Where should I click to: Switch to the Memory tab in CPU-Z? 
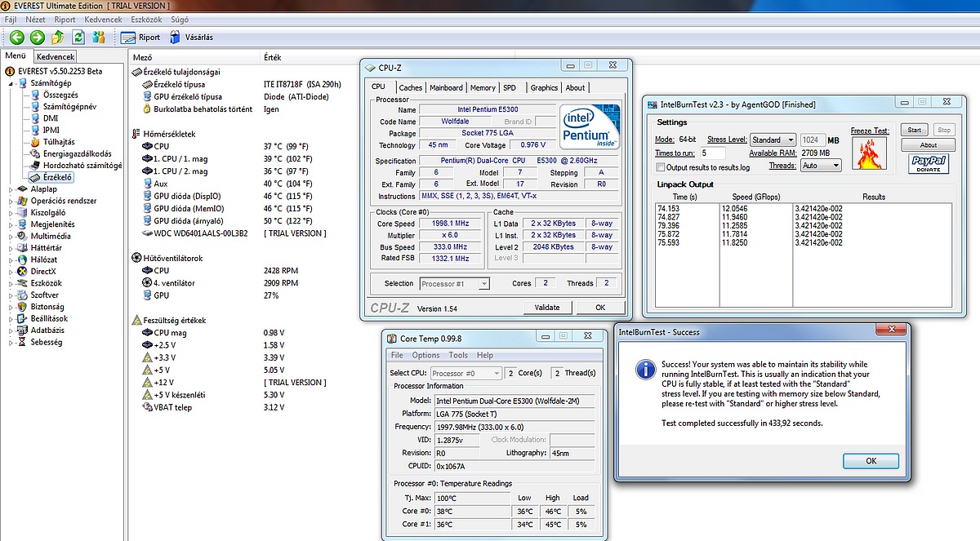pos(483,88)
